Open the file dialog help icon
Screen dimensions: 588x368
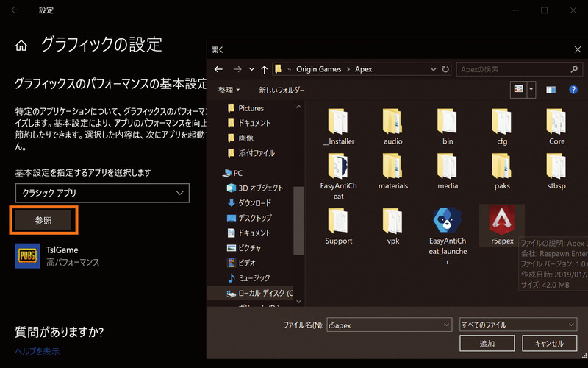pyautogui.click(x=573, y=89)
